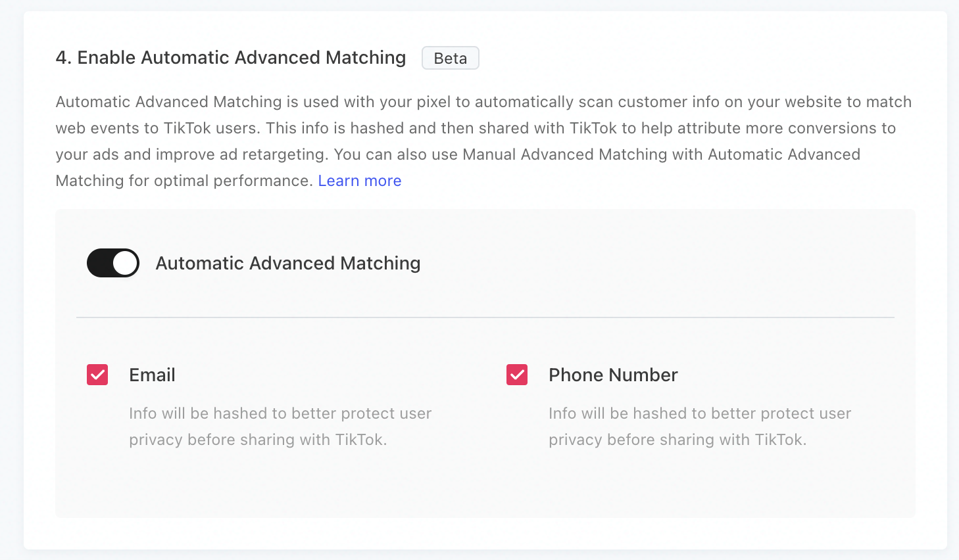Screen dimensions: 959x560
Task: Click "privacy before sharing with TikTok." under Phone Number
Action: tap(677, 440)
